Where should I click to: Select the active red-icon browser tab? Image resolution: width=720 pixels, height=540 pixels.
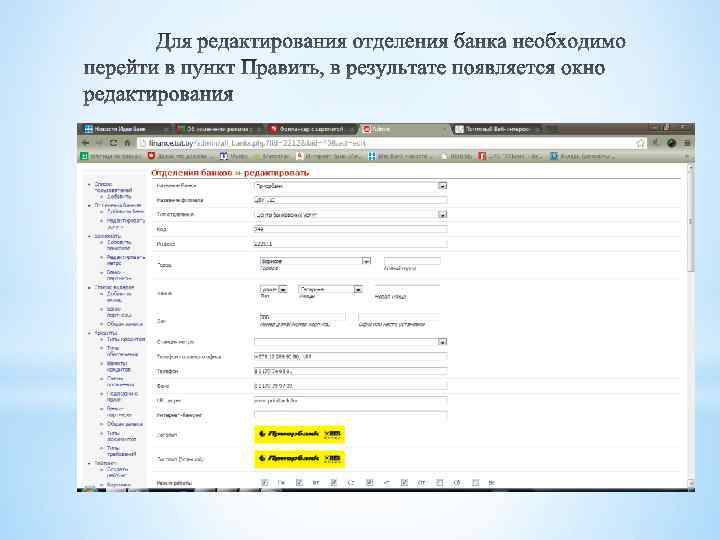coord(404,129)
